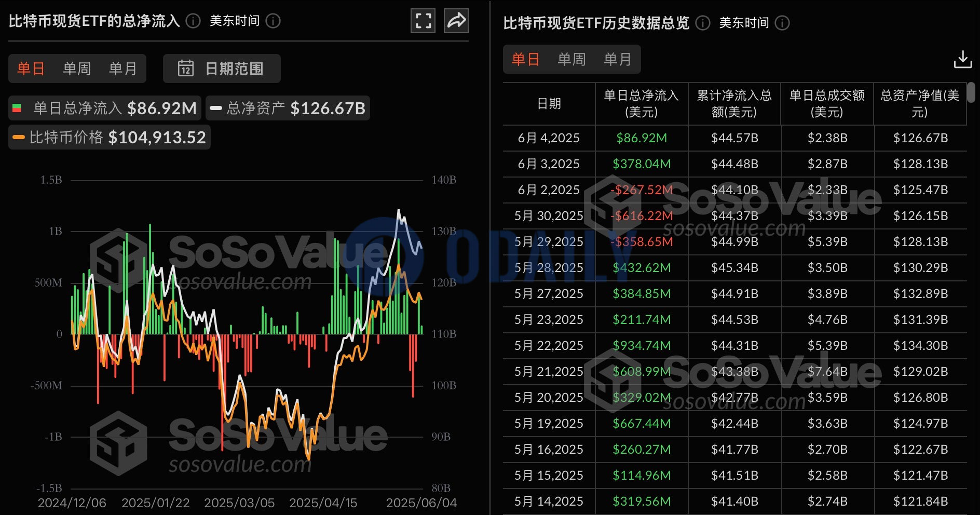
Task: Switch history table to 单周
Action: (571, 59)
